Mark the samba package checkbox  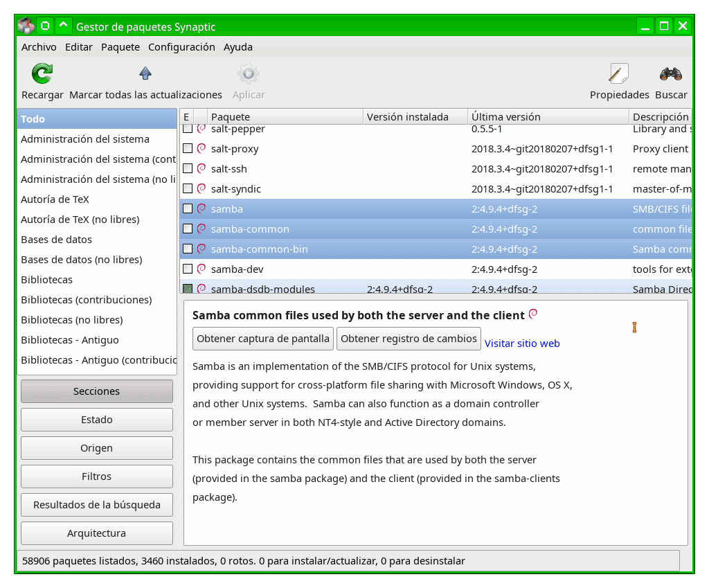187,208
